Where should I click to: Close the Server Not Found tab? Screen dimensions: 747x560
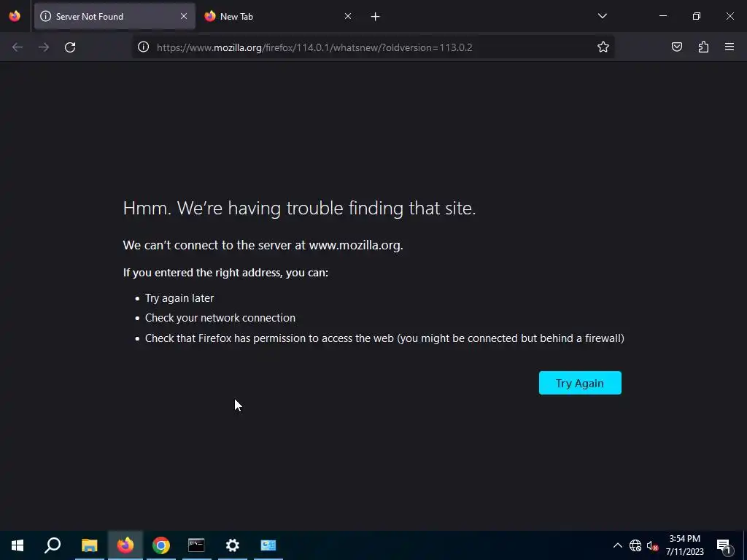coord(183,16)
